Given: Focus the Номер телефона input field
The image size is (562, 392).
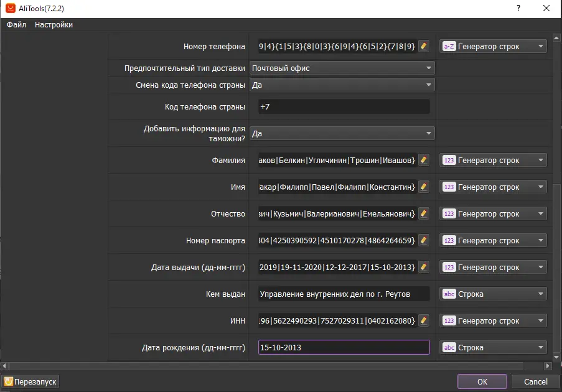Looking at the screenshot, I should [x=337, y=46].
